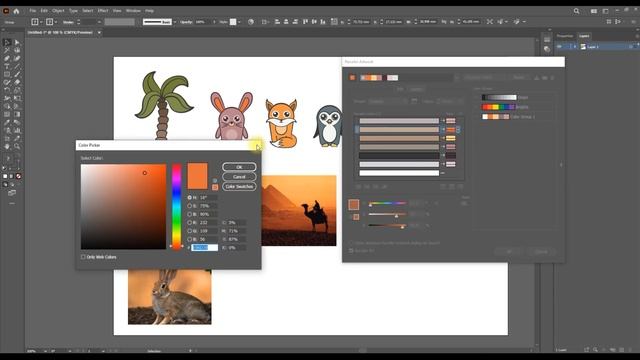
Task: Select the G radio button showing 109
Action: point(189,231)
